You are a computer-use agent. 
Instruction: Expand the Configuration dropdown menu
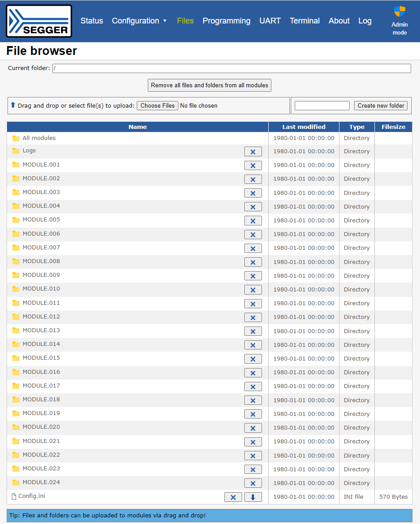click(x=139, y=21)
